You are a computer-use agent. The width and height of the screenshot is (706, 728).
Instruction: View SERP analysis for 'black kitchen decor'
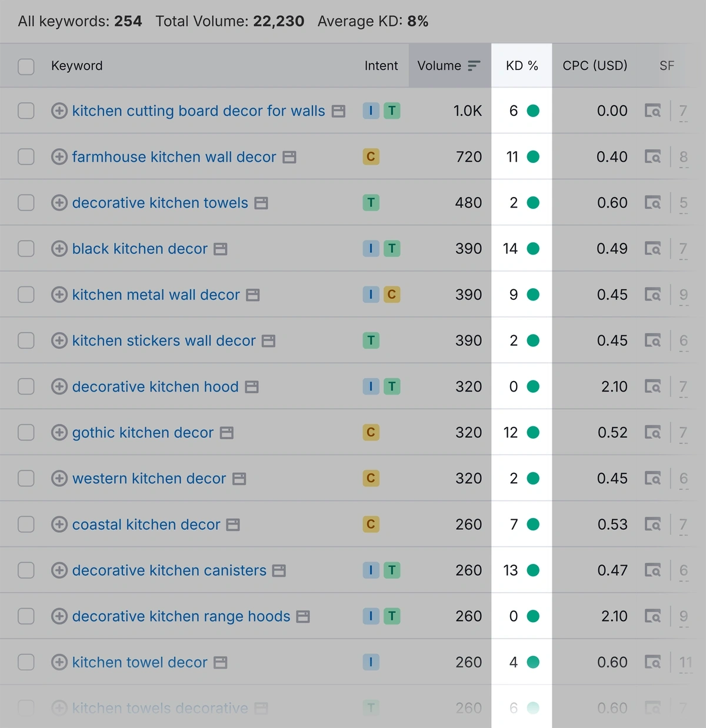[652, 249]
